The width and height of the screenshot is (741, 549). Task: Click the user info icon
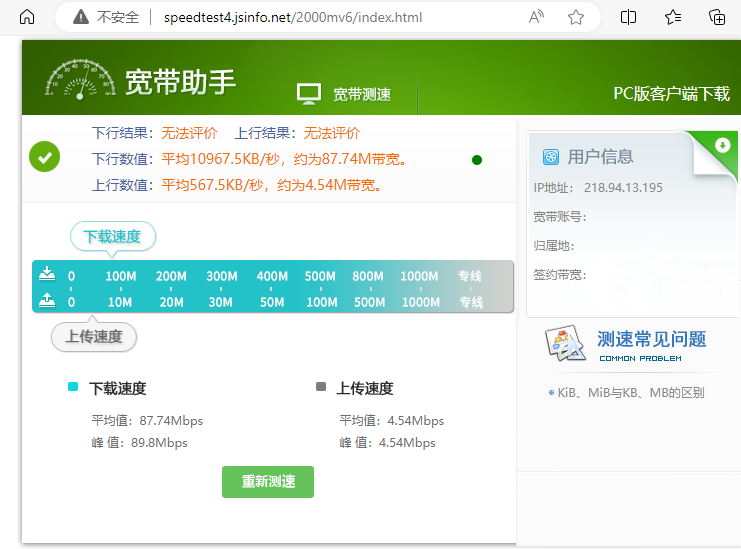550,156
